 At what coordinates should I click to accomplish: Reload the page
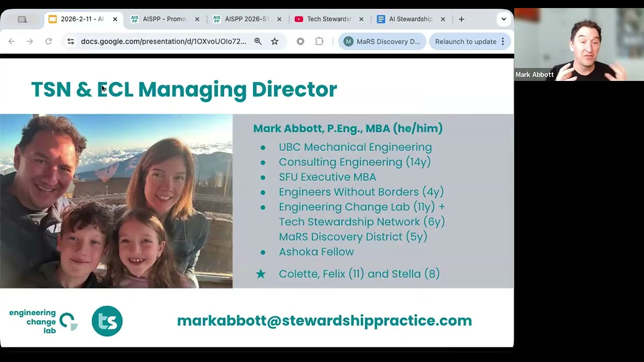click(48, 42)
